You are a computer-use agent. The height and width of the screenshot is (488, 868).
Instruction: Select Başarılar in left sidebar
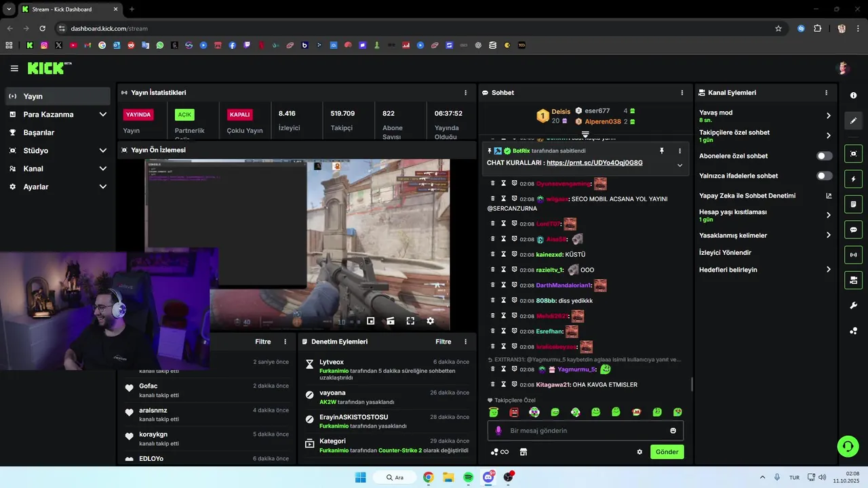pyautogui.click(x=58, y=133)
